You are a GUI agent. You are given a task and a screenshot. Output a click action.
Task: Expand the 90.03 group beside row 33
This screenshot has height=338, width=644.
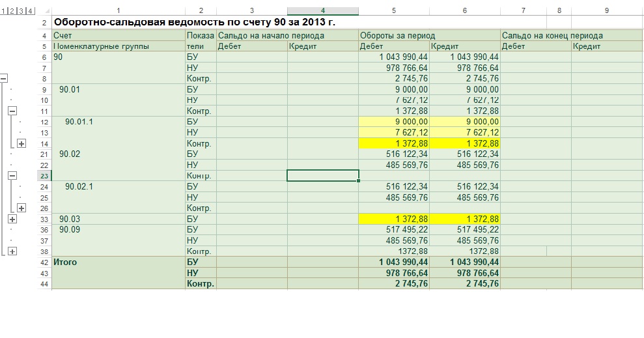click(x=12, y=219)
